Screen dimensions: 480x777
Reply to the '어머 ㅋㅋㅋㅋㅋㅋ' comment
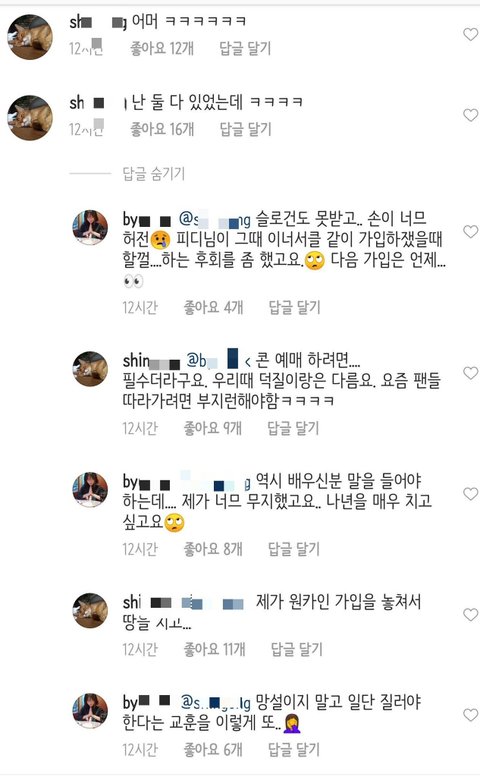[245, 49]
